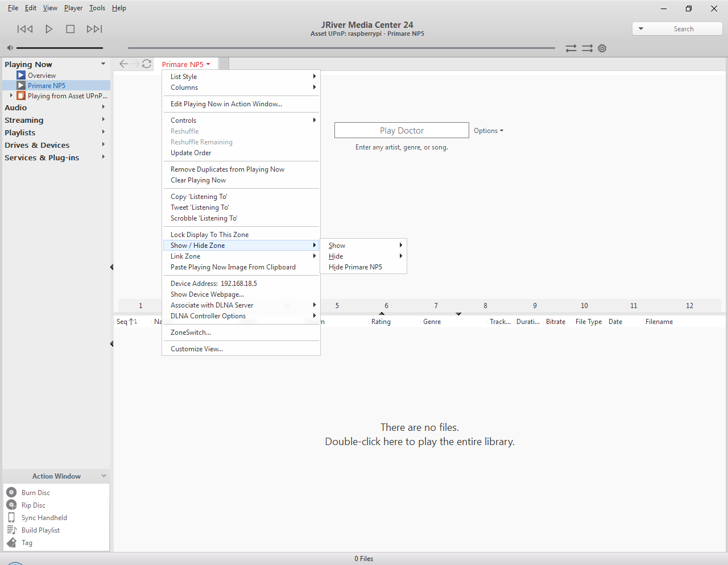This screenshot has width=728, height=565.
Task: Expand the Audio section
Action: coord(103,107)
